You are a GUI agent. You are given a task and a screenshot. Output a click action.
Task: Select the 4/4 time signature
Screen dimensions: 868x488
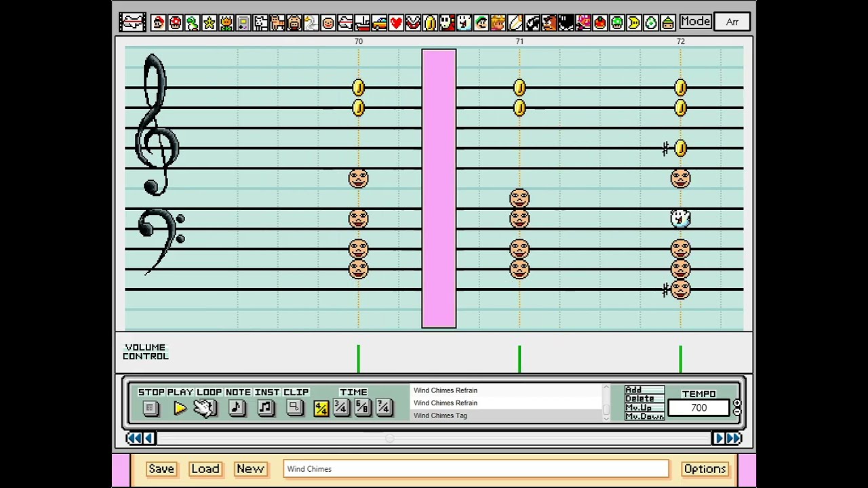point(321,407)
